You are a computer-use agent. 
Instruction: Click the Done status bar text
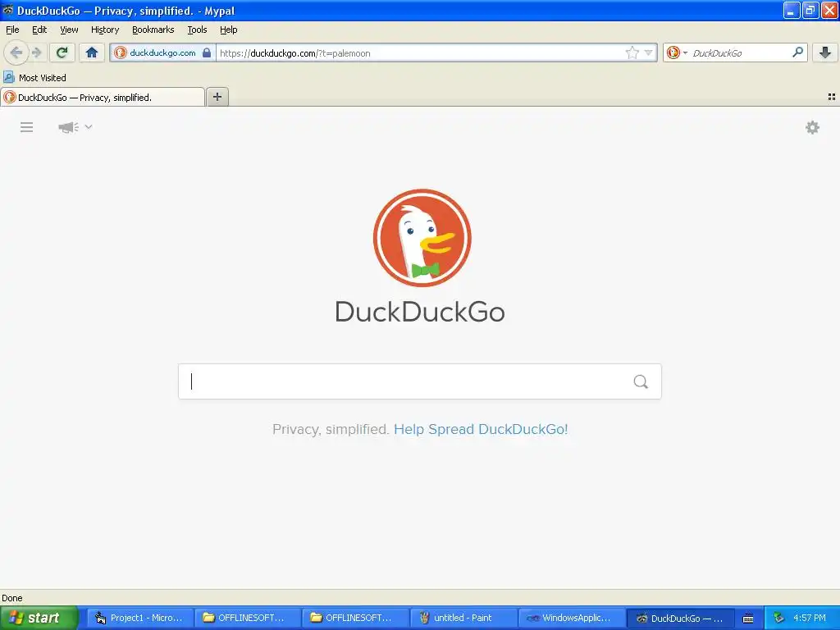click(12, 598)
